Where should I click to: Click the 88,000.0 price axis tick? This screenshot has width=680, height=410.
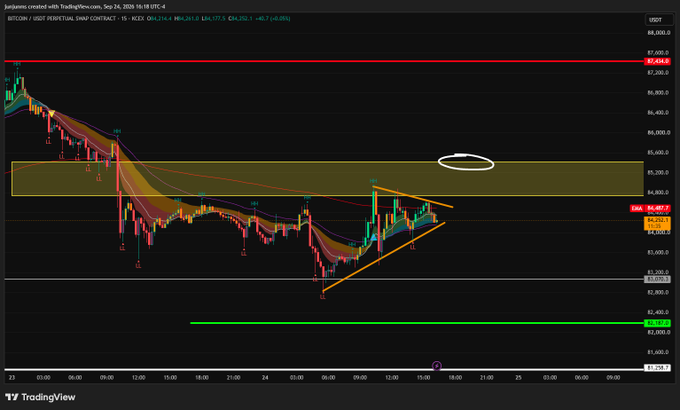coord(658,33)
